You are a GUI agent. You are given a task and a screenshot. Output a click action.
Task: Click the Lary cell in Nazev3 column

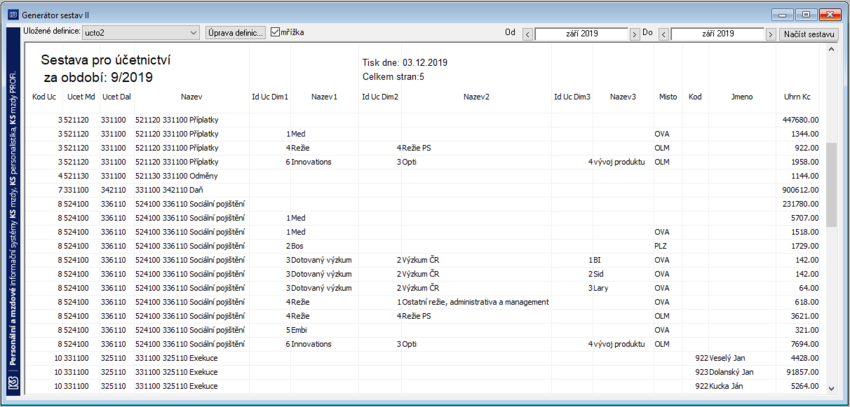pos(601,288)
